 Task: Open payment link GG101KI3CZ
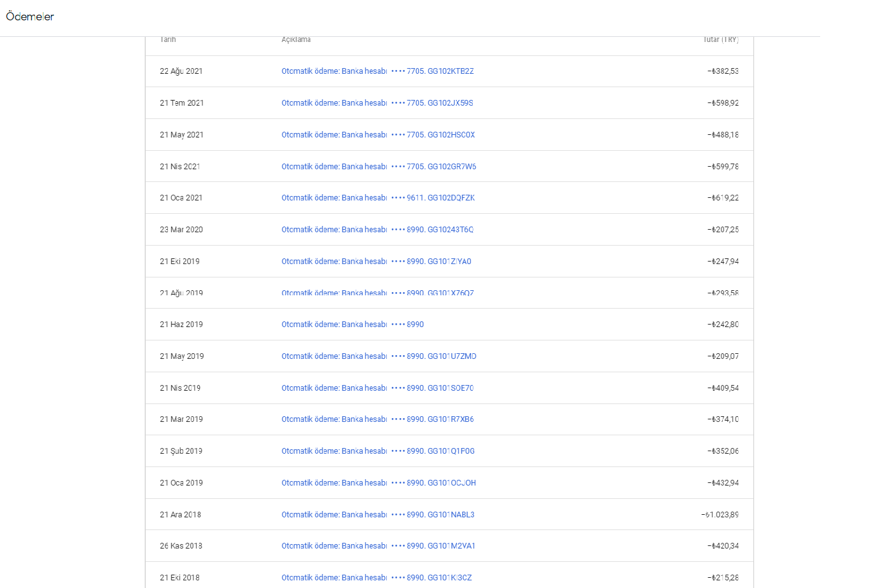coord(377,578)
